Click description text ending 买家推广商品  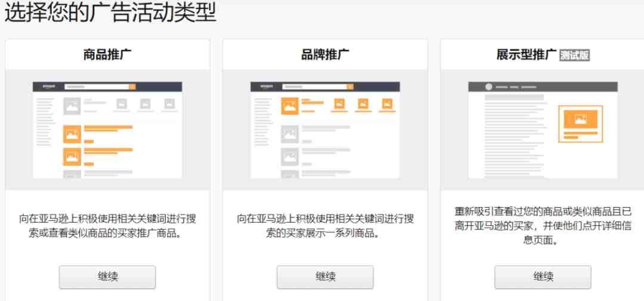click(107, 226)
